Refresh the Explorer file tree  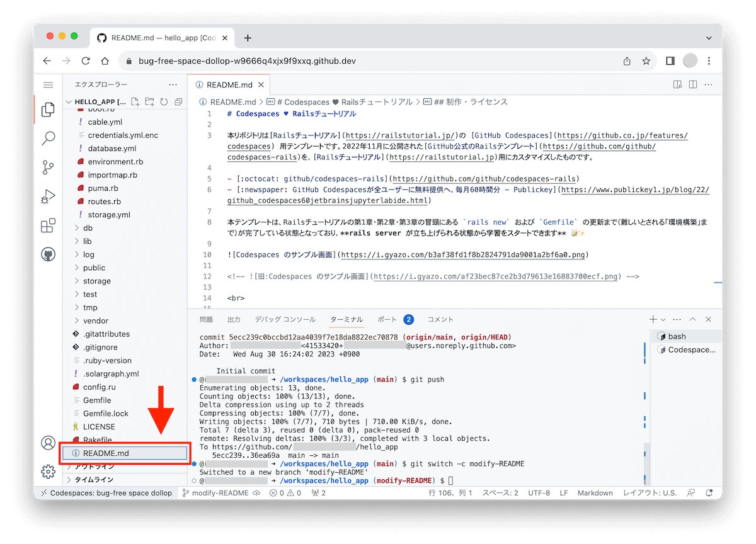click(x=164, y=101)
